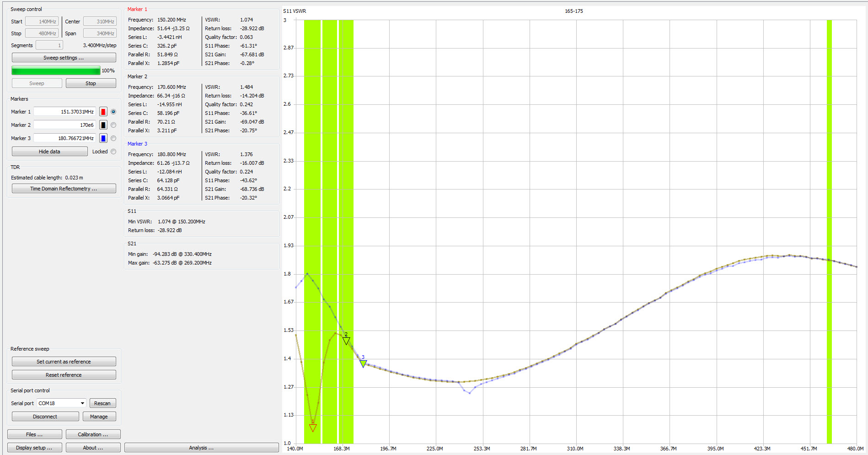
Task: Click the Span frequency field
Action: click(100, 33)
